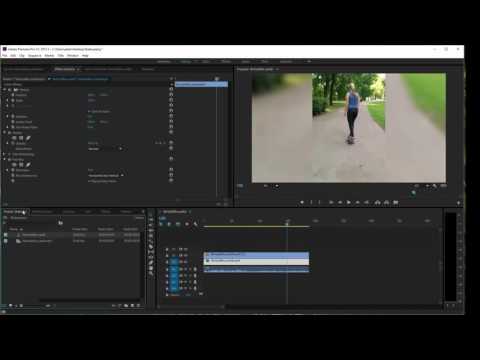This screenshot has height=360, width=480.
Task: Select the Zoom tool at bottom of Tools panel
Action: coord(151,273)
